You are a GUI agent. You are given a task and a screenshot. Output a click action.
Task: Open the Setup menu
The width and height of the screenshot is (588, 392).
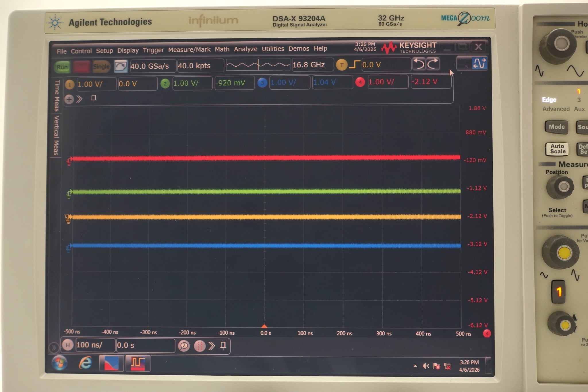point(105,51)
